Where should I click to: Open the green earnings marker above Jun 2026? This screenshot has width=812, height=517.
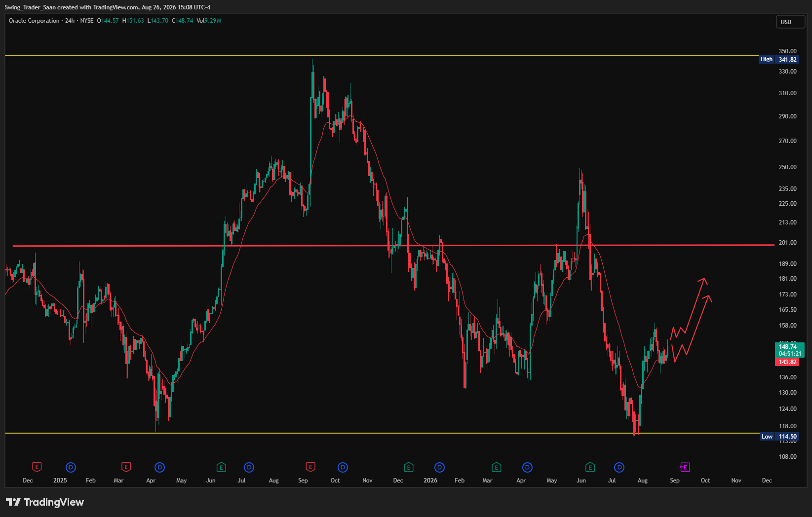pyautogui.click(x=590, y=467)
